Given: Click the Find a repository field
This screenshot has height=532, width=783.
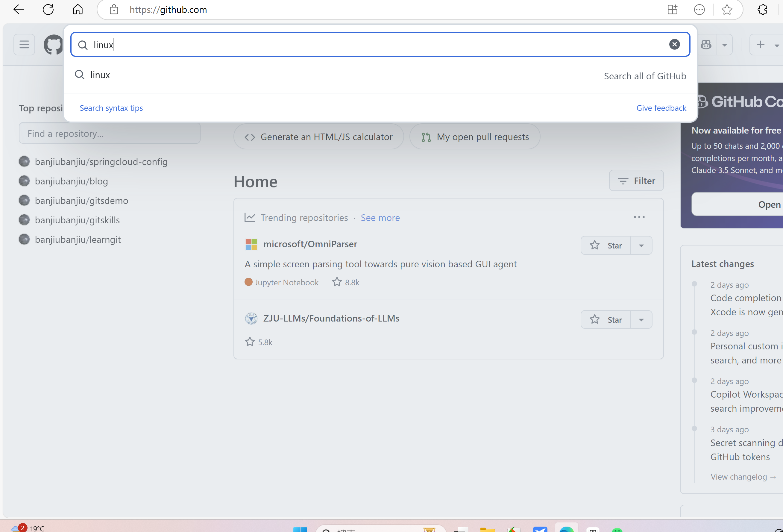Looking at the screenshot, I should 110,134.
